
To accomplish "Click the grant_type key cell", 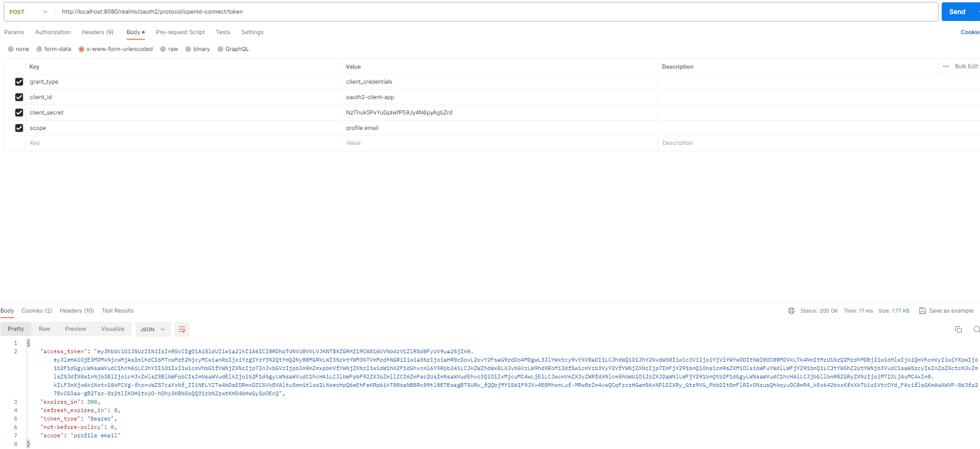I will (183, 82).
